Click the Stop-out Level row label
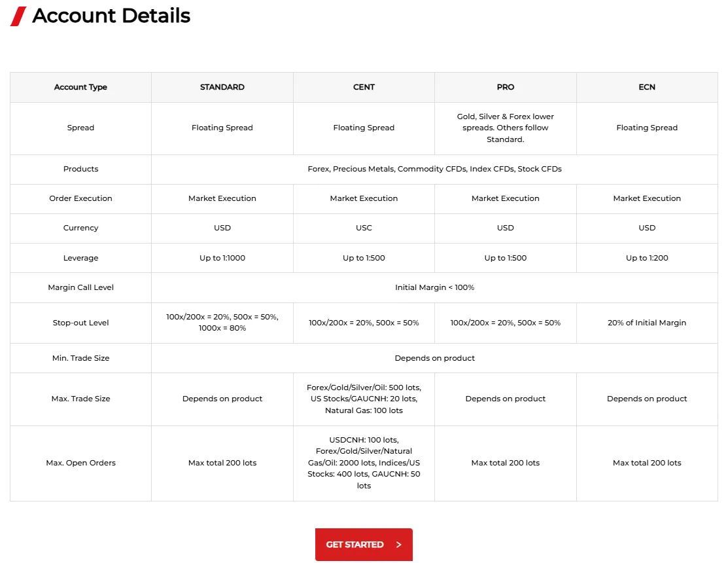Screen dimensions: 728x563 [80, 323]
